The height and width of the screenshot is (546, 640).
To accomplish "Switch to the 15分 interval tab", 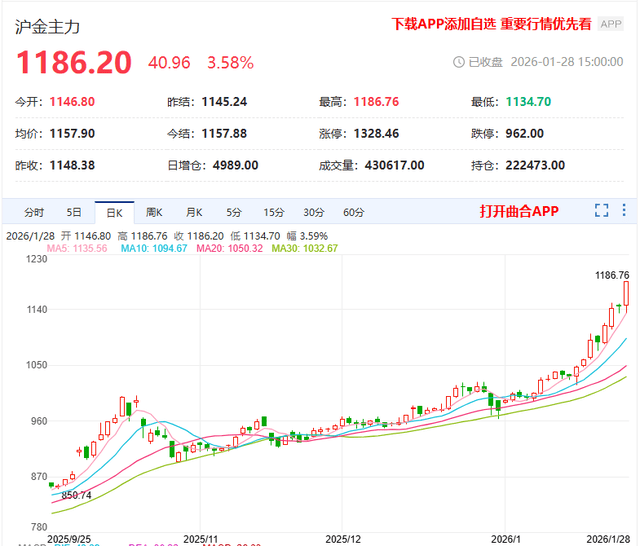I will coord(273,212).
